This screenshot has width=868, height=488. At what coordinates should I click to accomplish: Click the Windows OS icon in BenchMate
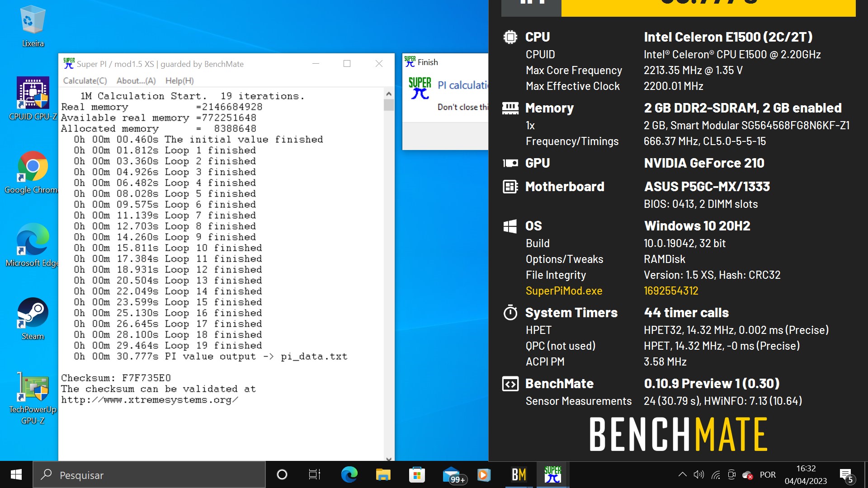coord(510,226)
